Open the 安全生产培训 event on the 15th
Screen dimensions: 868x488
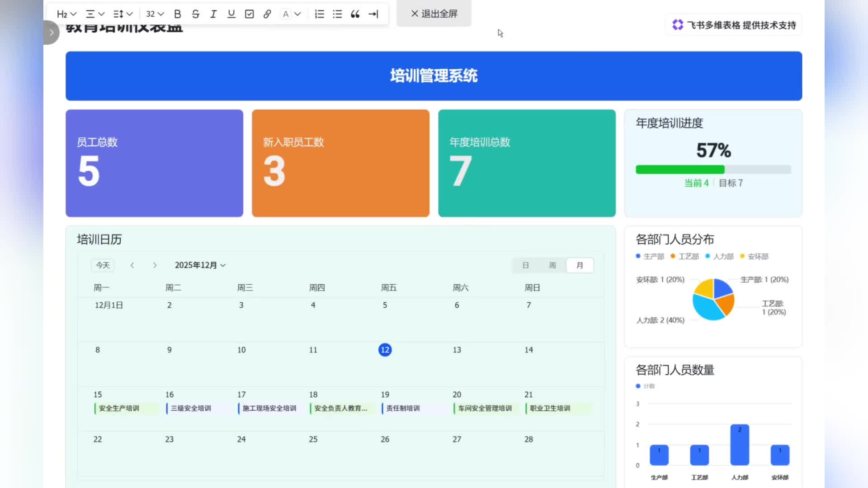(120, 408)
